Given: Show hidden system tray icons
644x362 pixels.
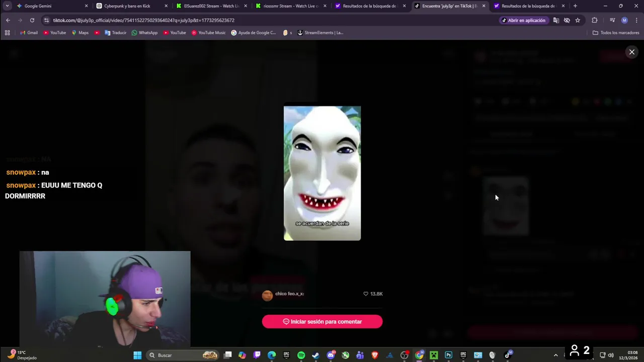Looking at the screenshot, I should pyautogui.click(x=555, y=355).
